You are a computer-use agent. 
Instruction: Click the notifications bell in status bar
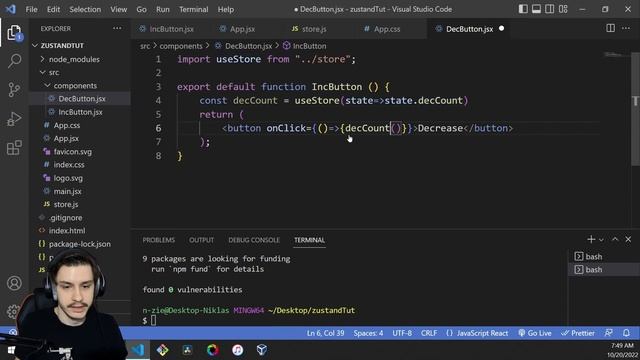[x=626, y=333]
